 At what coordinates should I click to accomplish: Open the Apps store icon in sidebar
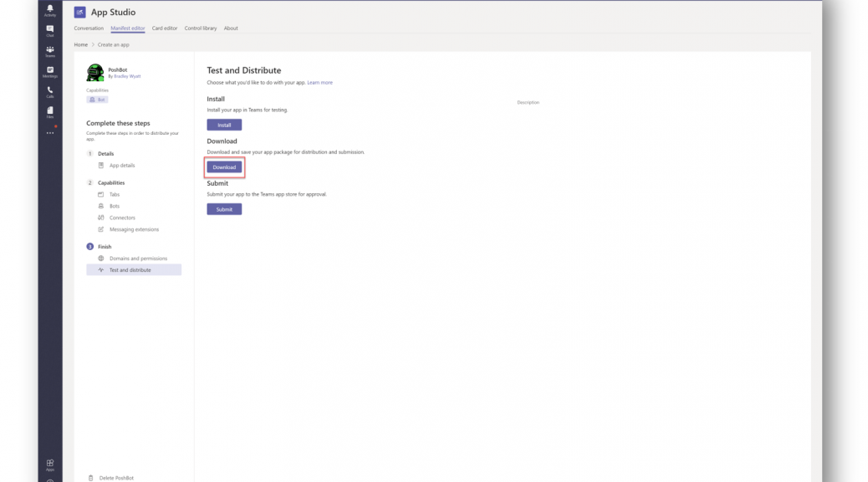pyautogui.click(x=50, y=464)
